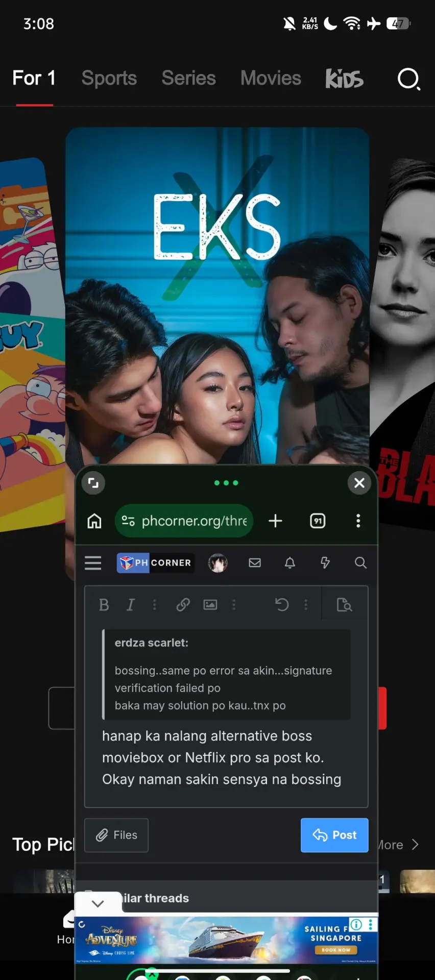Switch to the Series tab
Image resolution: width=435 pixels, height=980 pixels.
point(188,78)
